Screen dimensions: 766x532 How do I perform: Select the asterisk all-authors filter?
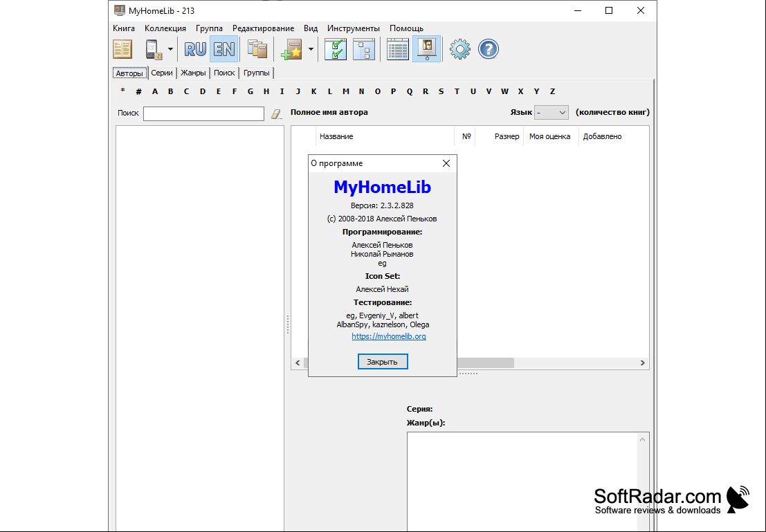[x=122, y=91]
